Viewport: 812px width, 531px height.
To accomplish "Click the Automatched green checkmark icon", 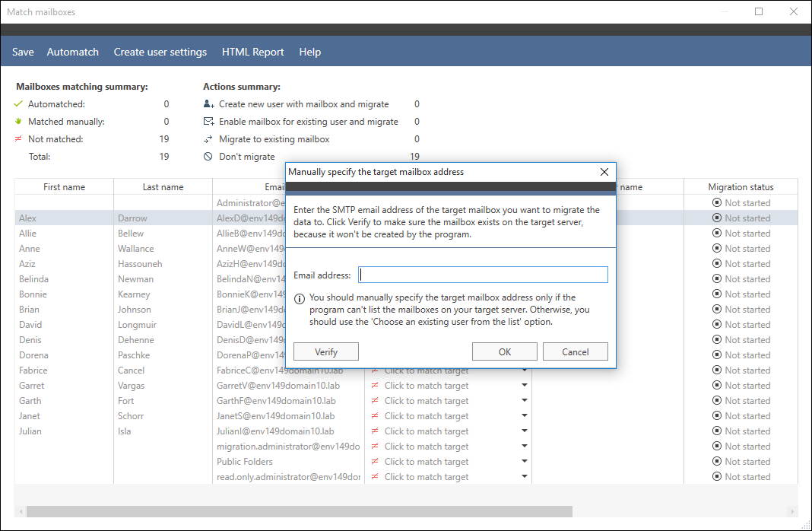I will (x=18, y=104).
